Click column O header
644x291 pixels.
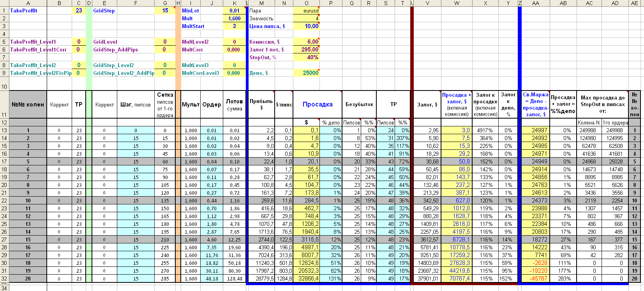pos(306,3)
